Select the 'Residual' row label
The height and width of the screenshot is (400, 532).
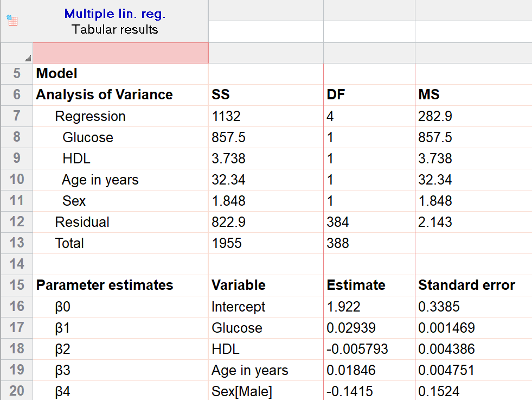[82, 222]
